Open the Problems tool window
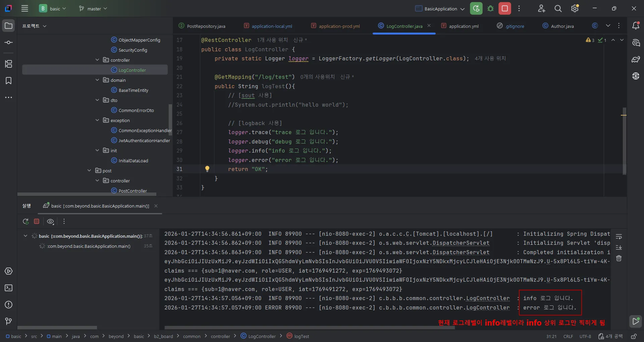Viewport: 644px width, 342px height. point(9,304)
